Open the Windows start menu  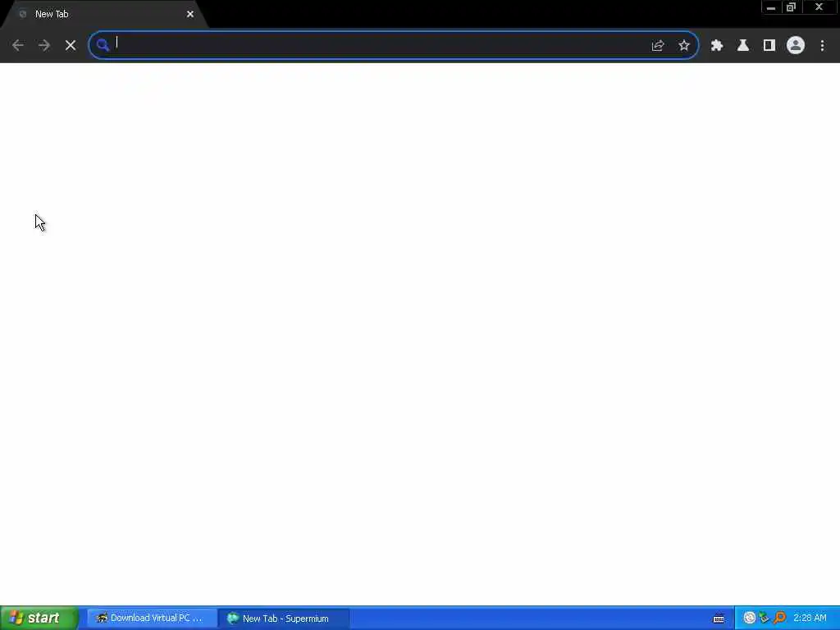pyautogui.click(x=39, y=618)
